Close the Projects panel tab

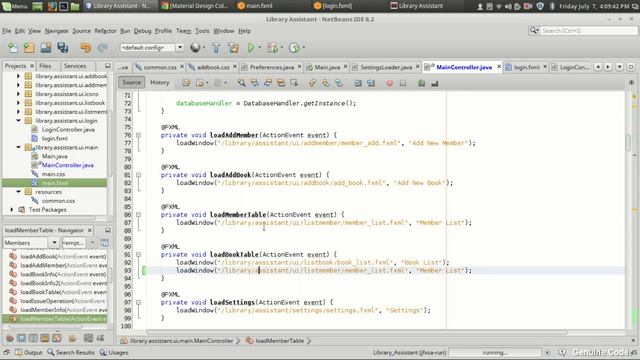pyautogui.click(x=32, y=66)
